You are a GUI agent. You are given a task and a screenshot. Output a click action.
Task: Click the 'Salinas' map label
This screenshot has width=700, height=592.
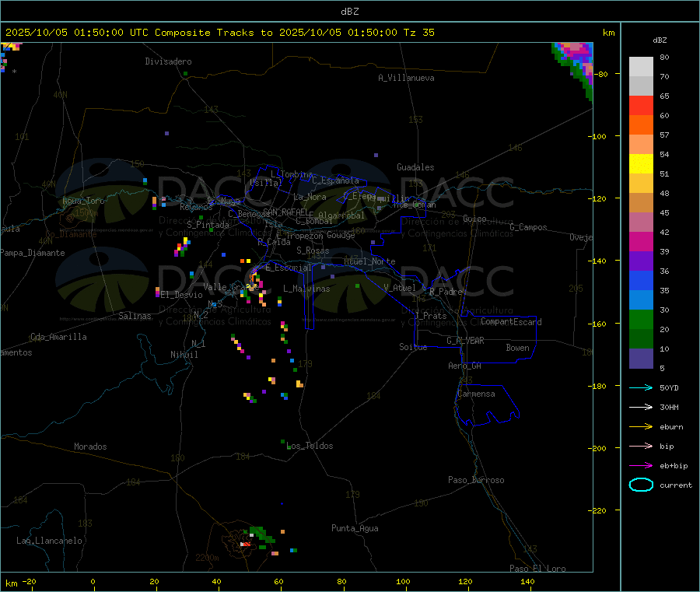[135, 316]
